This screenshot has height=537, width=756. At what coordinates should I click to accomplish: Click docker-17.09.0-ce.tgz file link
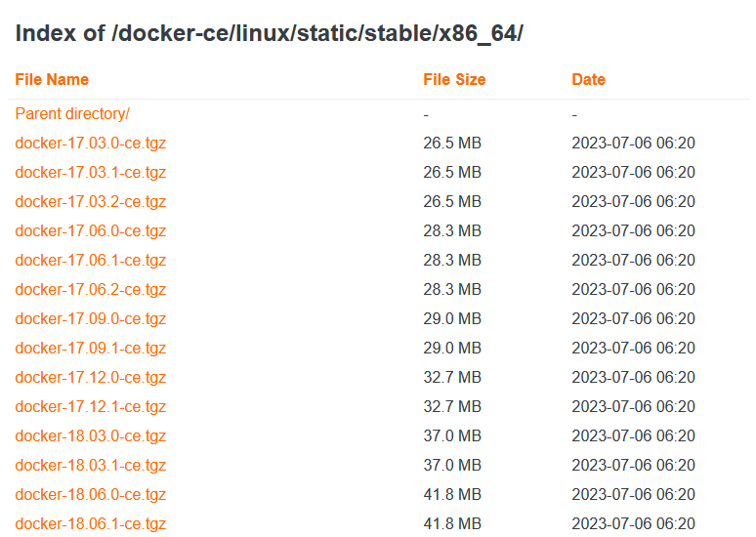pos(91,318)
